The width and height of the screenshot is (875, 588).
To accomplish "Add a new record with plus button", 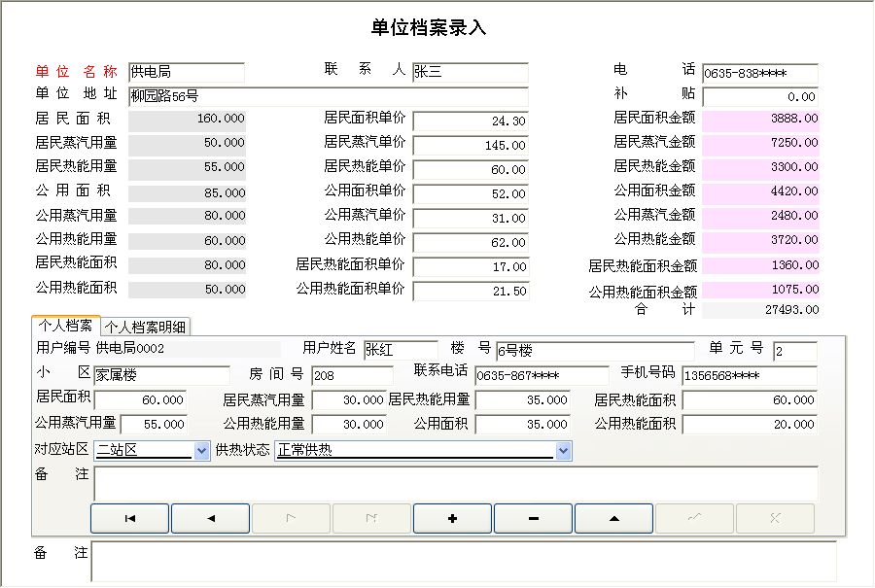I will coord(452,518).
